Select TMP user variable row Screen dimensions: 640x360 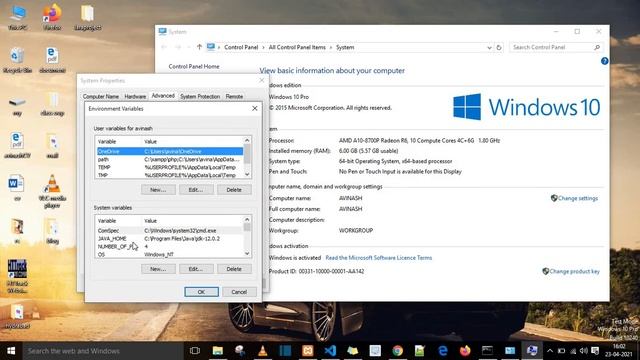tap(169, 175)
